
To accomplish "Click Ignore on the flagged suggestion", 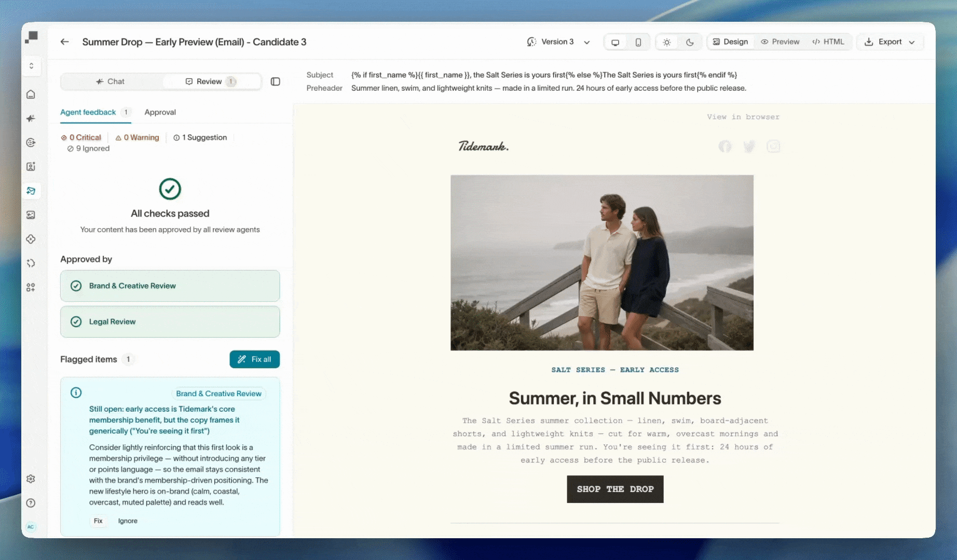I will (x=128, y=521).
